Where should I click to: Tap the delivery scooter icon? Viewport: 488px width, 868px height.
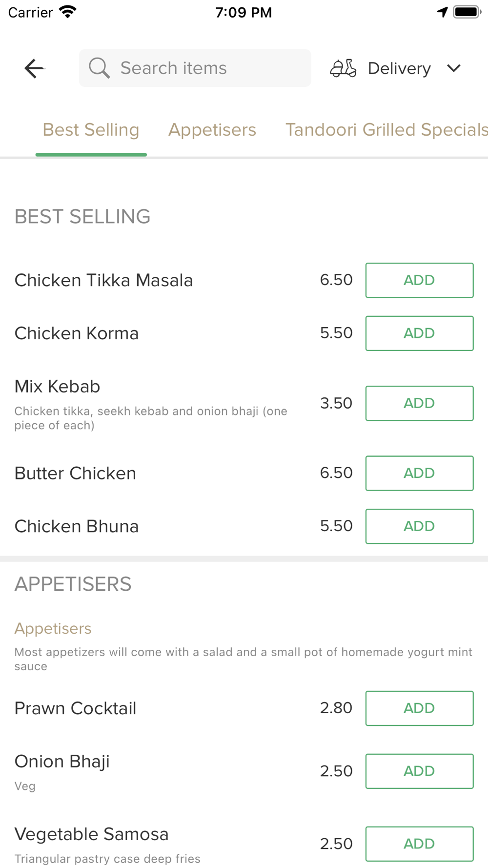pos(343,68)
